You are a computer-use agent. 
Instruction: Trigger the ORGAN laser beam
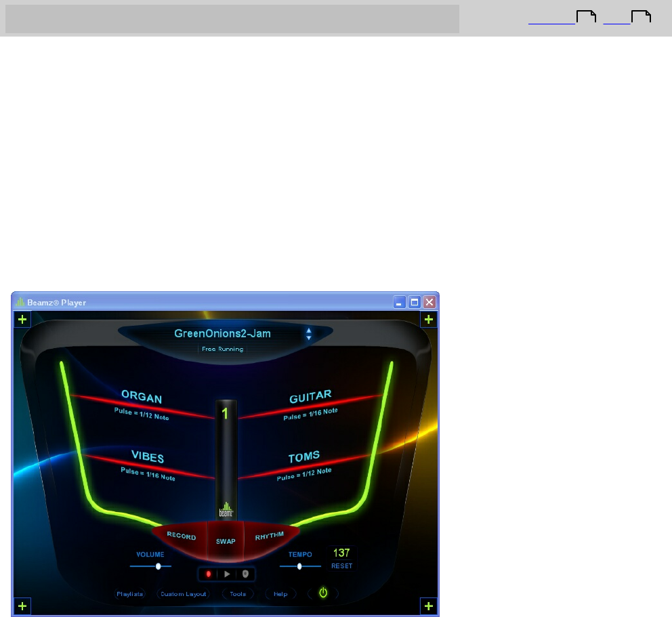(x=142, y=406)
